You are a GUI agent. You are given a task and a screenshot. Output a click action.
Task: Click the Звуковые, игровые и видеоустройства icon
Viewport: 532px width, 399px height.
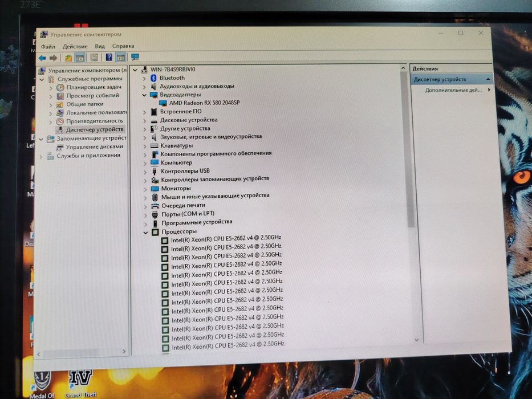[x=154, y=137]
